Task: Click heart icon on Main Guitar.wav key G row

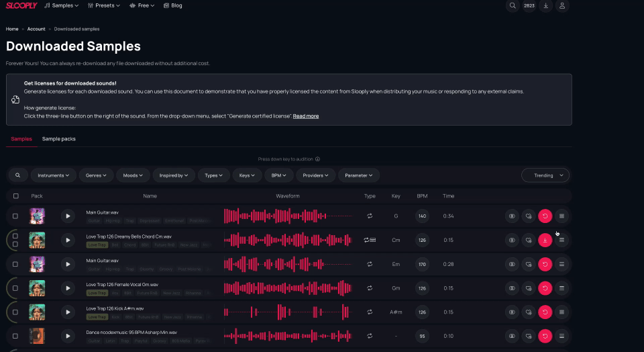Action: (529, 216)
